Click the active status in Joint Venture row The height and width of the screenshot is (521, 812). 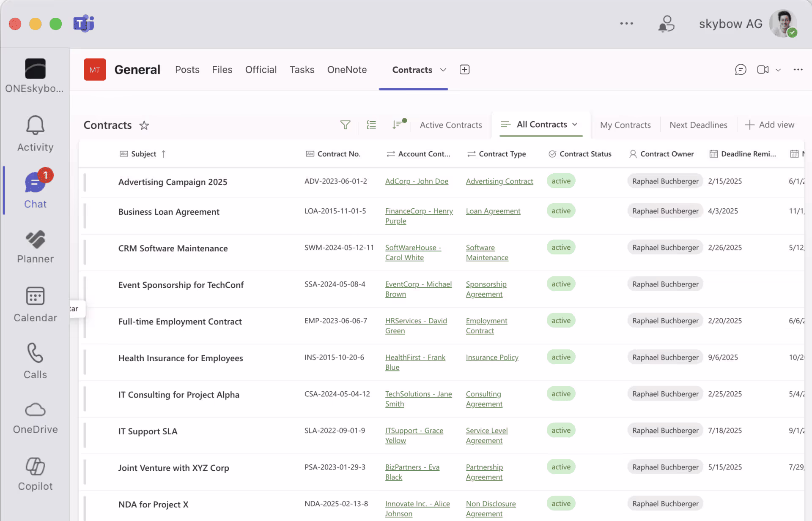(561, 467)
